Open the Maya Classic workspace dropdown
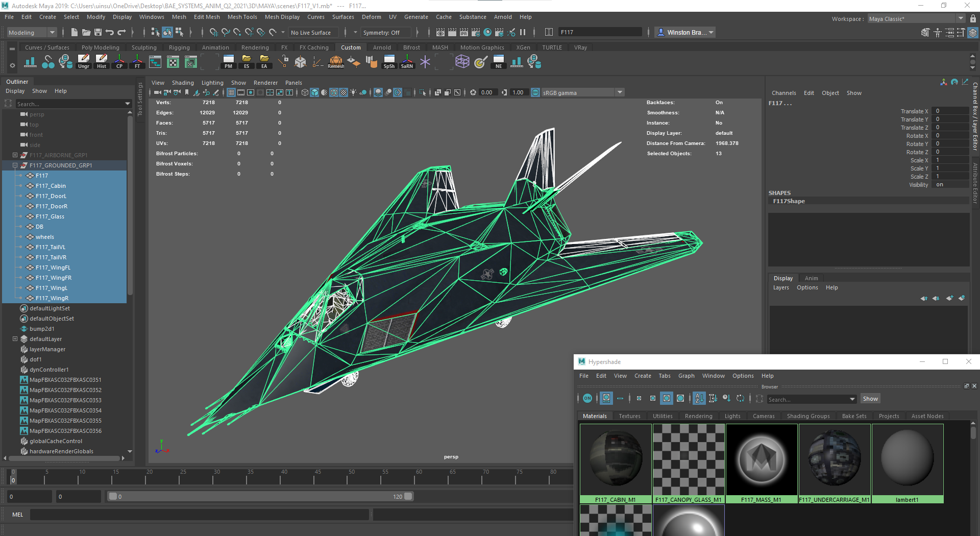This screenshot has height=536, width=980. point(916,19)
